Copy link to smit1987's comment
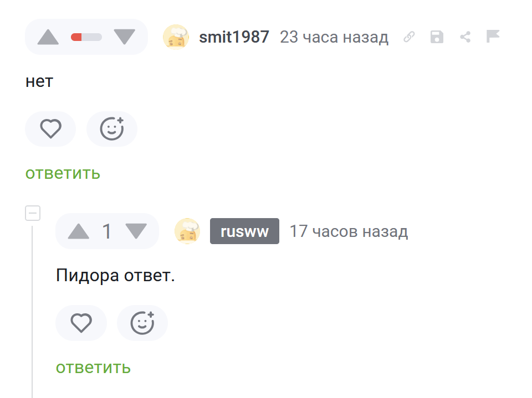The width and height of the screenshot is (532, 398). click(409, 37)
